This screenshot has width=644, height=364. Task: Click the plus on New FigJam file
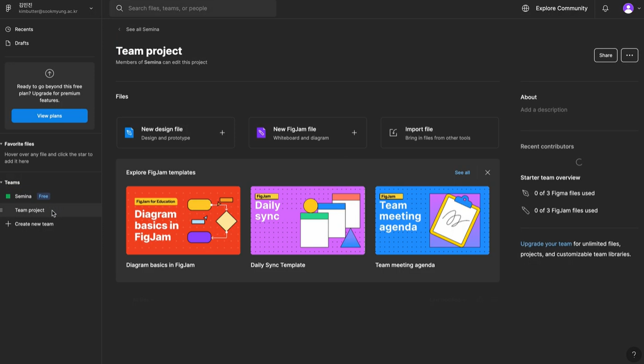pyautogui.click(x=354, y=133)
